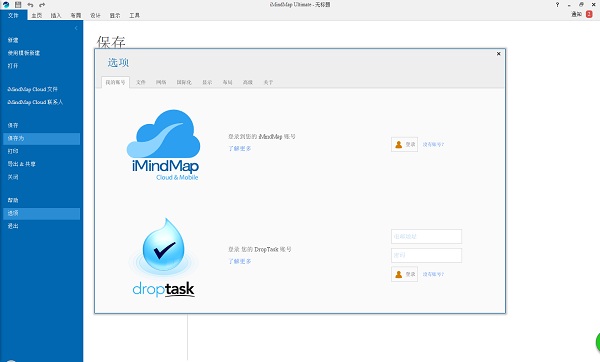This screenshot has height=362, width=600.
Task: Switch to the 显示 options tab
Action: coord(207,82)
